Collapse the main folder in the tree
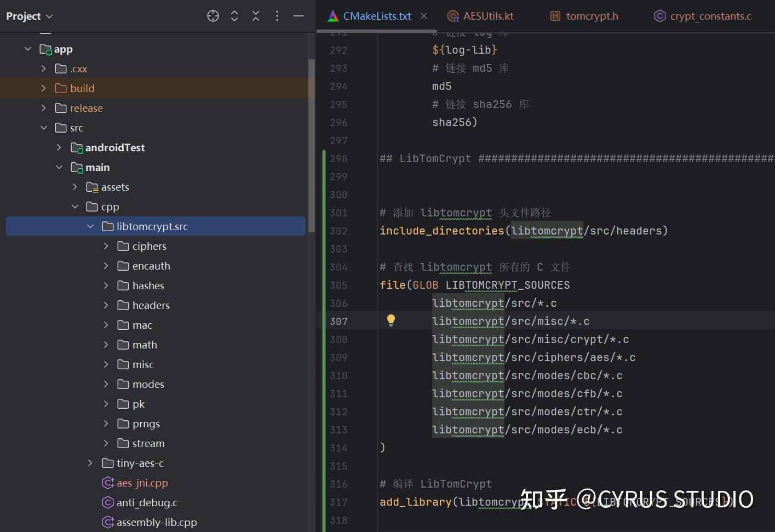 point(59,167)
